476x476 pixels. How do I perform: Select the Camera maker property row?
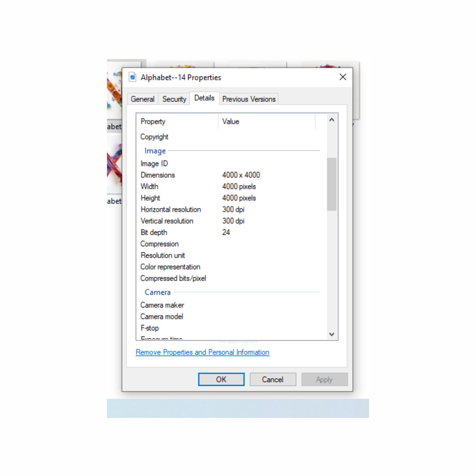pos(228,305)
